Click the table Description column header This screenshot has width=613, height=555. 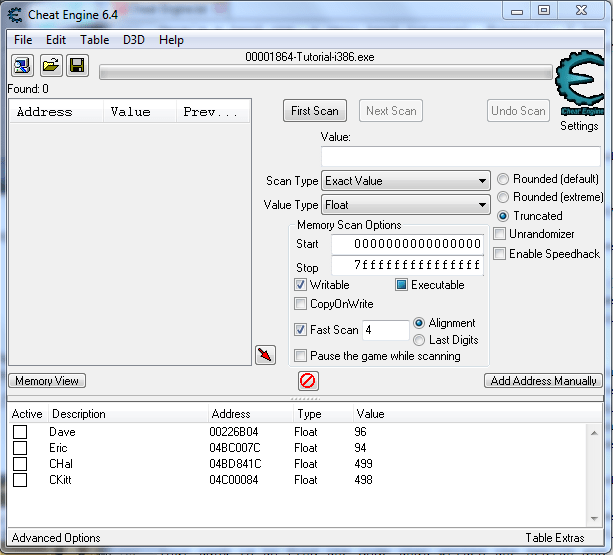tap(128, 414)
